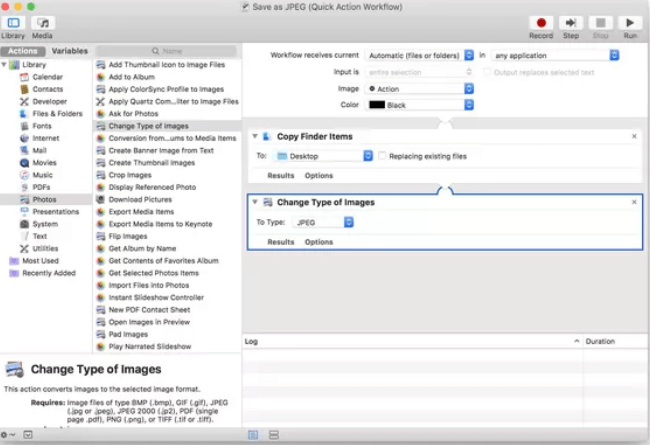Remove the Copy Finder Items action
The height and width of the screenshot is (445, 650).
pos(634,136)
